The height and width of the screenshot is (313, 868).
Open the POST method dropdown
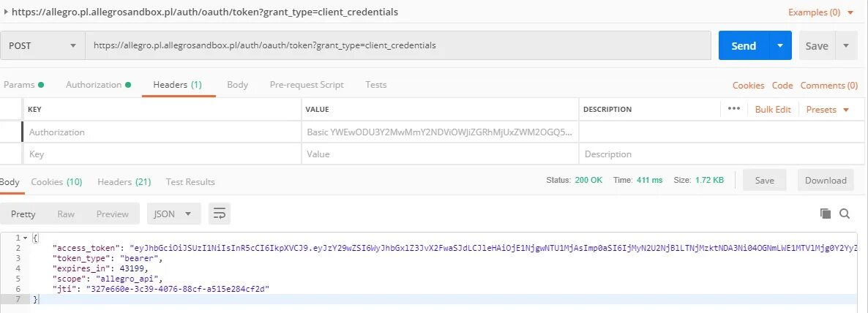pyautogui.click(x=42, y=45)
